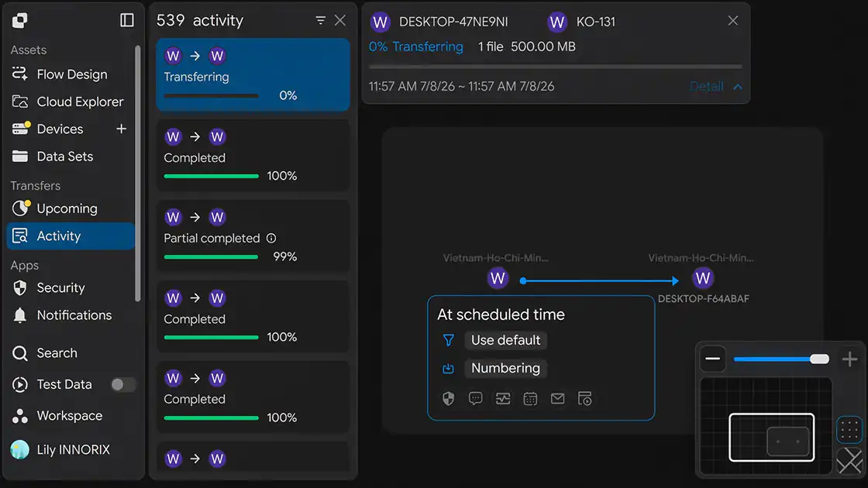Zoom in with the plus button

[849, 359]
